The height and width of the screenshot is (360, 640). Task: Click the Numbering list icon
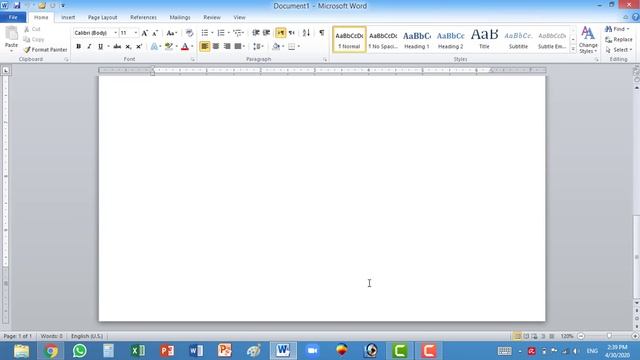221,33
